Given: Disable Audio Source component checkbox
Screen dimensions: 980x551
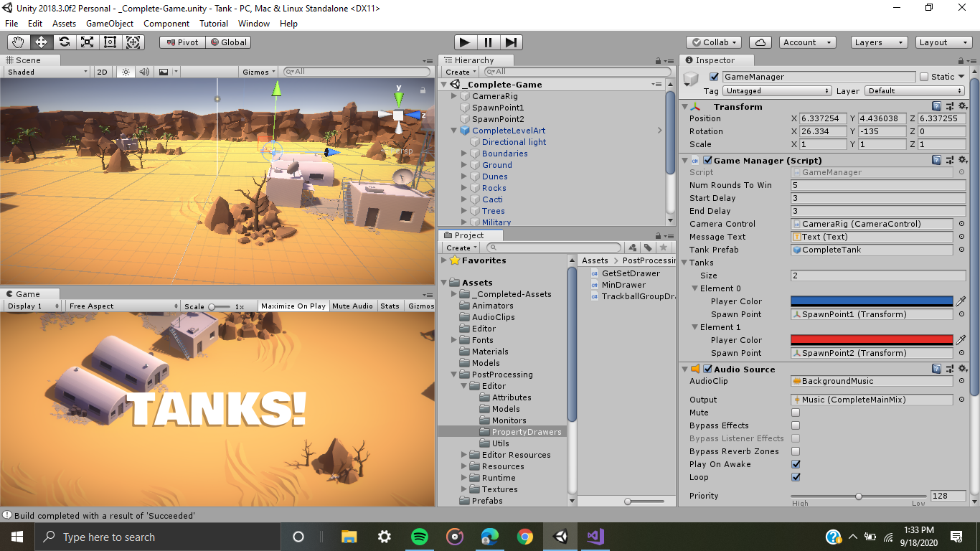Looking at the screenshot, I should [708, 369].
